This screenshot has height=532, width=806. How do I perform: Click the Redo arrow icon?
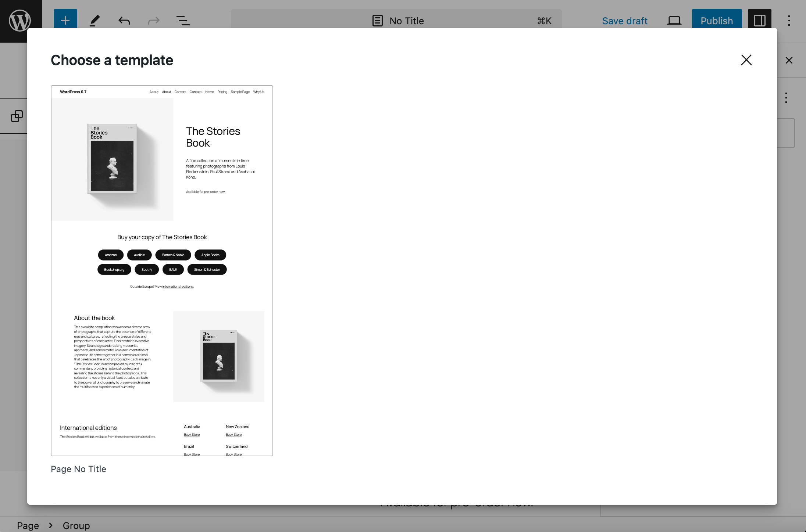[x=153, y=20]
